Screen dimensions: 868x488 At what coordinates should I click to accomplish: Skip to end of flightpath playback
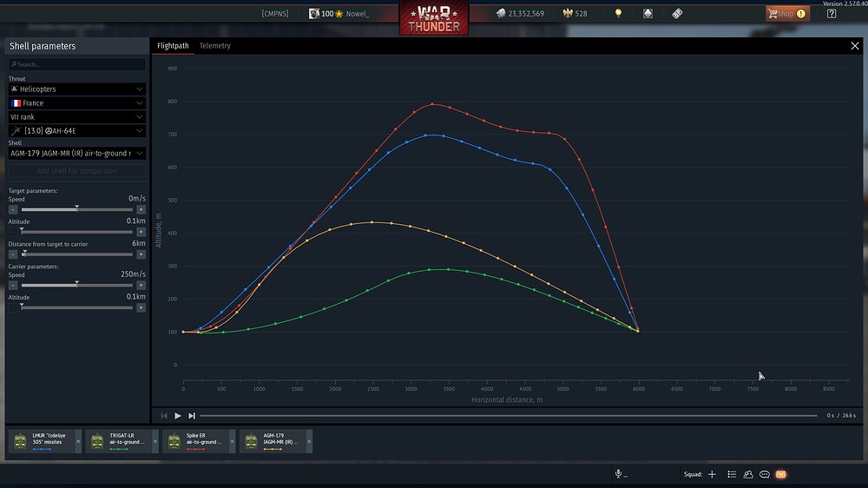click(x=192, y=415)
